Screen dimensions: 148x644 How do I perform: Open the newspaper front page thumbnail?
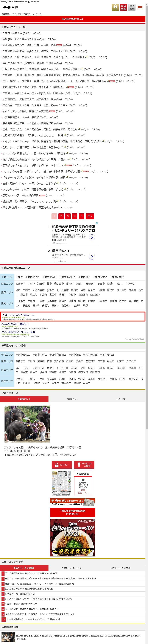pos(61,483)
